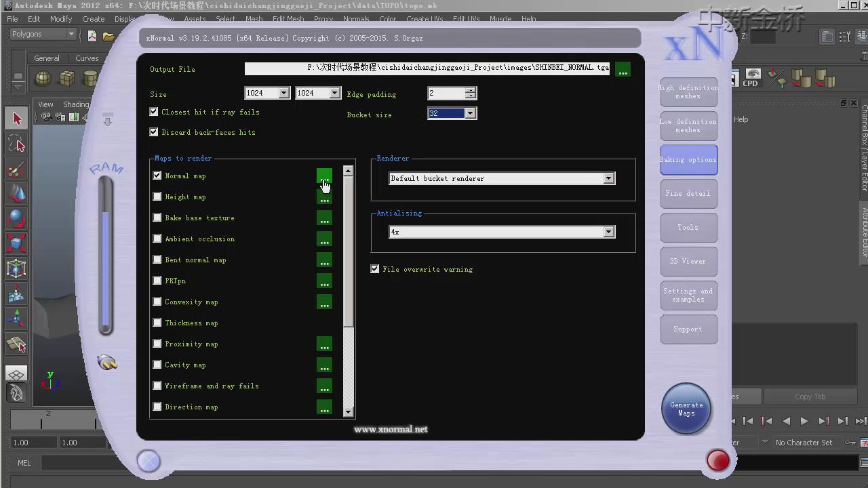Open Convexity map options button
Screen dimensions: 868x488
324,302
